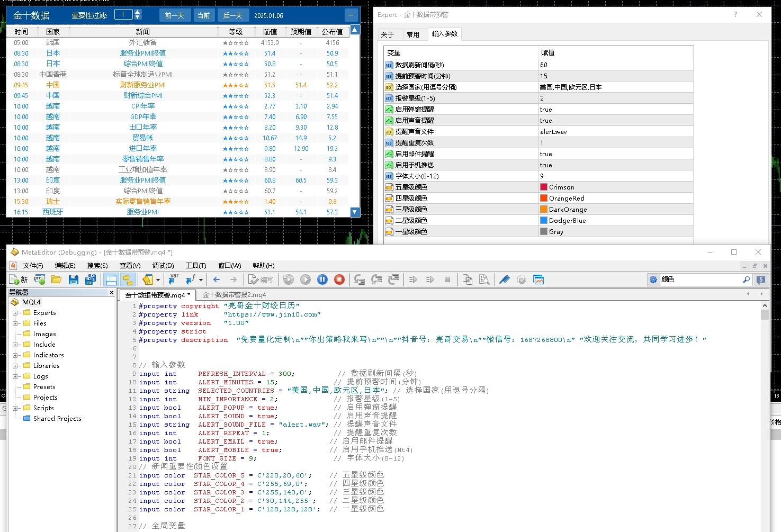Select the 启用手机推送 true value
This screenshot has width=781, height=532.
(546, 165)
